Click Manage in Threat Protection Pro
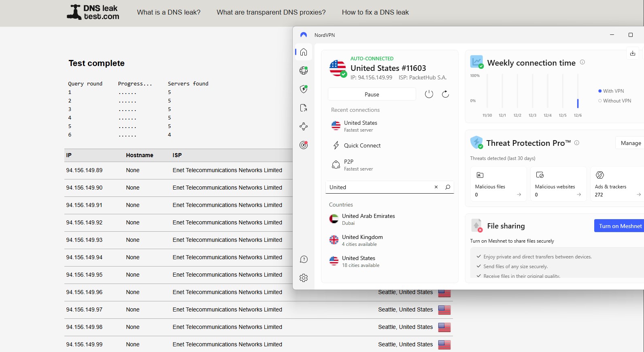This screenshot has width=644, height=352. pyautogui.click(x=631, y=143)
